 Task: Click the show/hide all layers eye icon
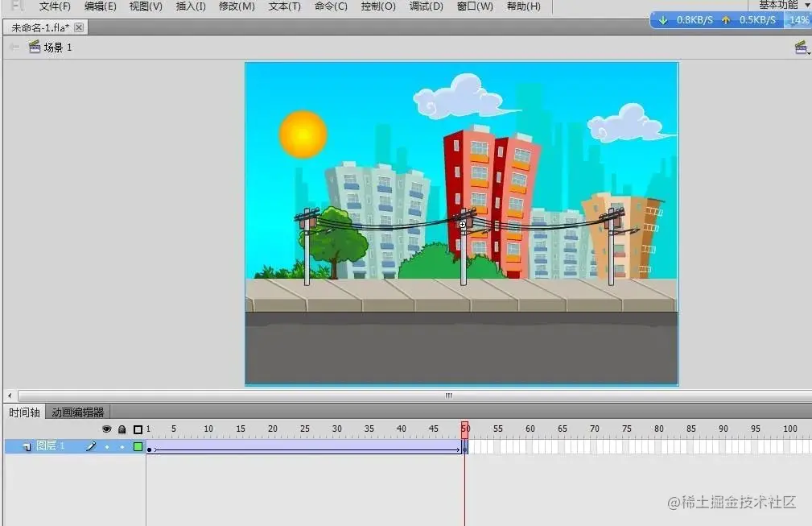(x=107, y=429)
